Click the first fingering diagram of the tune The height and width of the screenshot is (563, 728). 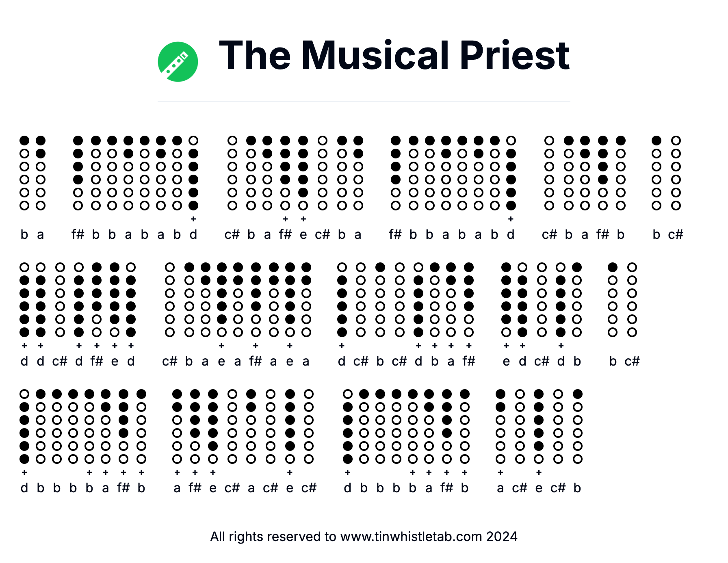[24, 173]
